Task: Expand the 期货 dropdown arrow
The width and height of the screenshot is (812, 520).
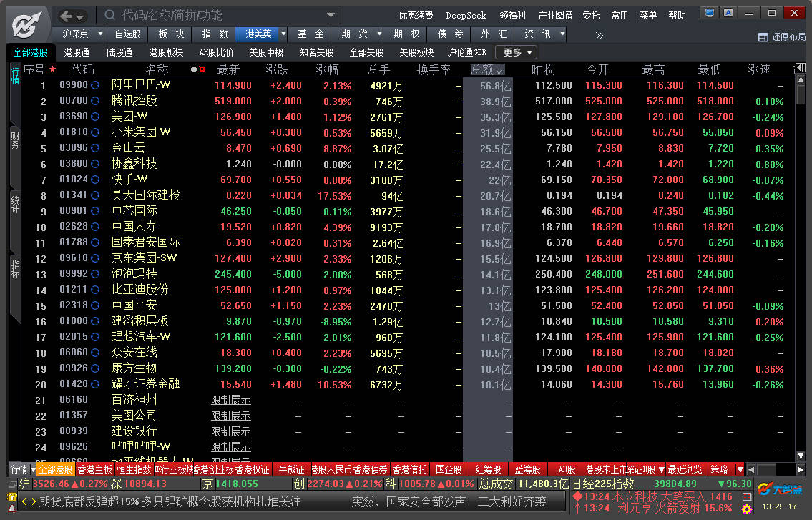Action: [x=379, y=34]
